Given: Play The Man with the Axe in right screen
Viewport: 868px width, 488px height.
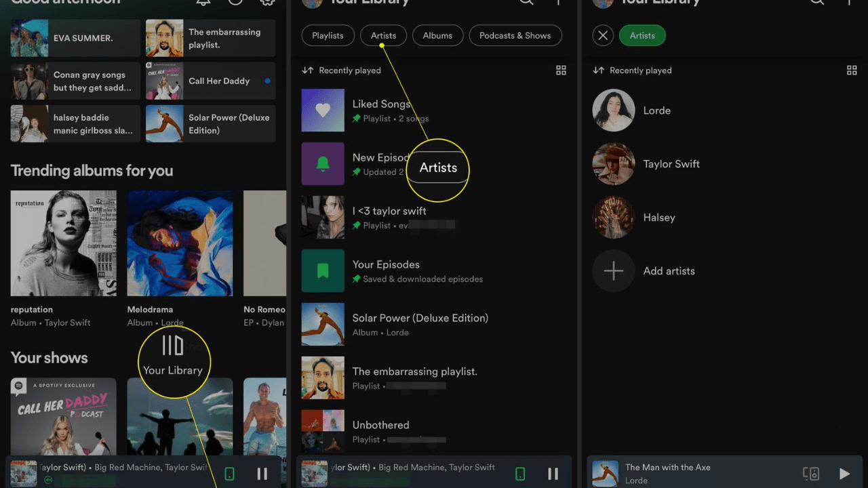Looking at the screenshot, I should coord(844,474).
